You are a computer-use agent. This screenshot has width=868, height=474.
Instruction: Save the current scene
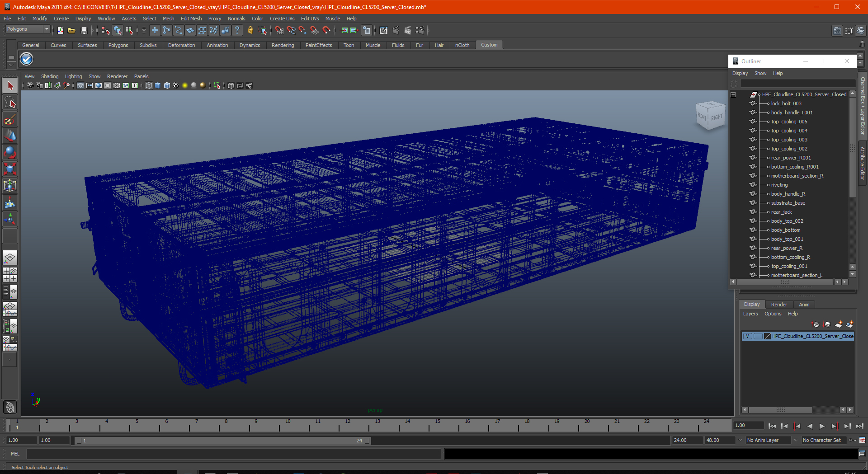[x=84, y=30]
